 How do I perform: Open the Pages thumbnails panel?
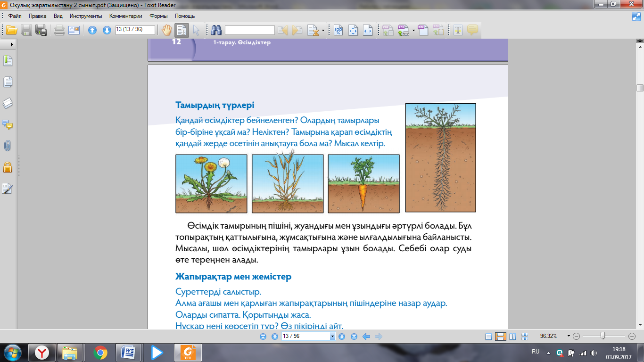8,82
